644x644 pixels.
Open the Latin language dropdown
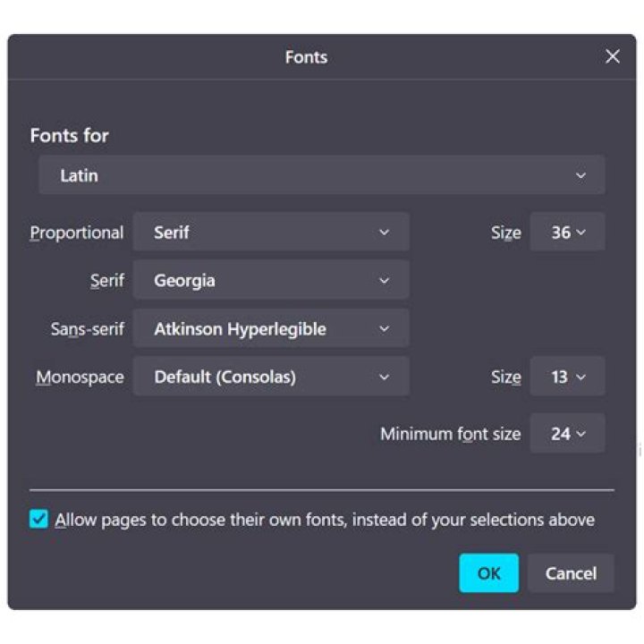321,175
